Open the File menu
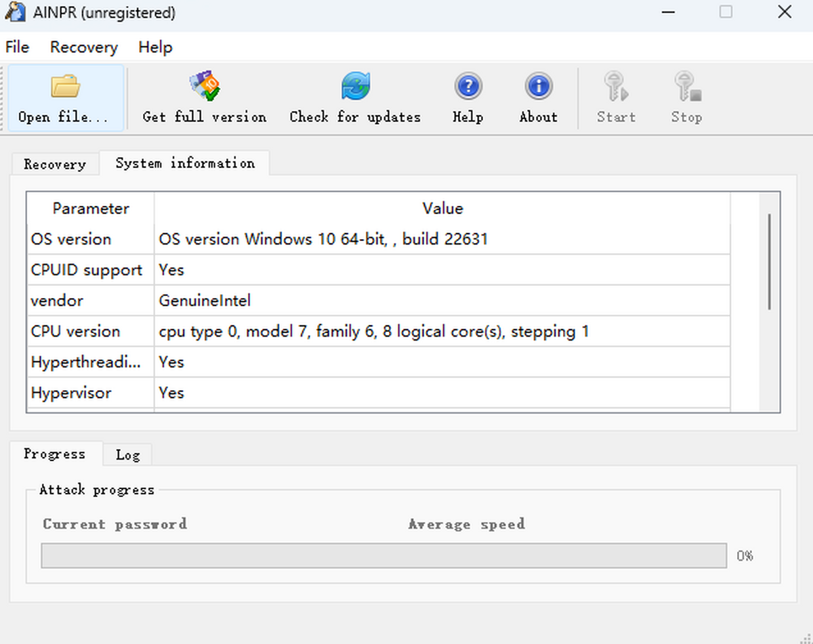Image resolution: width=813 pixels, height=644 pixels. point(17,47)
